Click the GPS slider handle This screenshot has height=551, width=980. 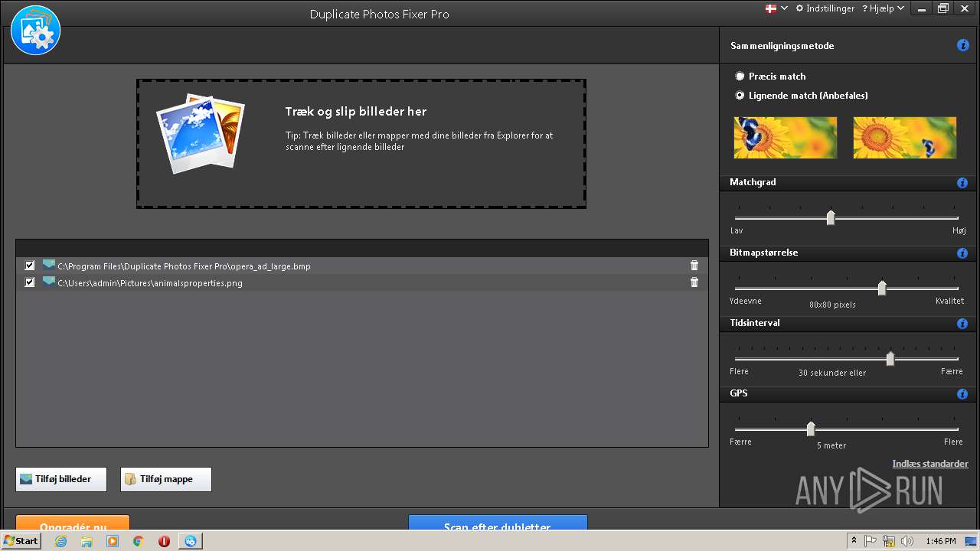pyautogui.click(x=811, y=429)
